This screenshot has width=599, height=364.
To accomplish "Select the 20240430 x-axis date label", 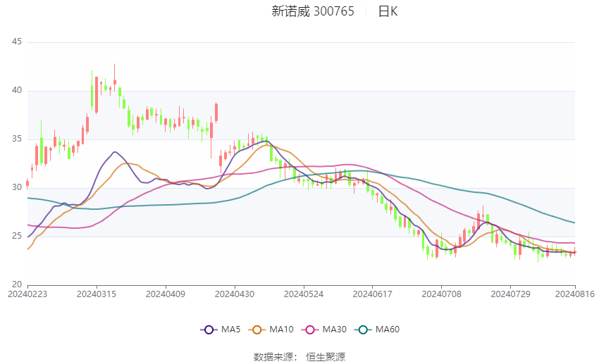I will [235, 294].
